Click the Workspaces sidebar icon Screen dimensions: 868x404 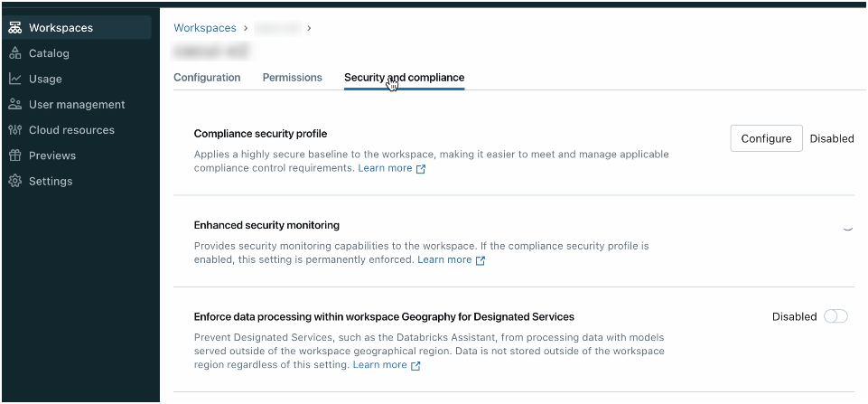click(x=15, y=28)
